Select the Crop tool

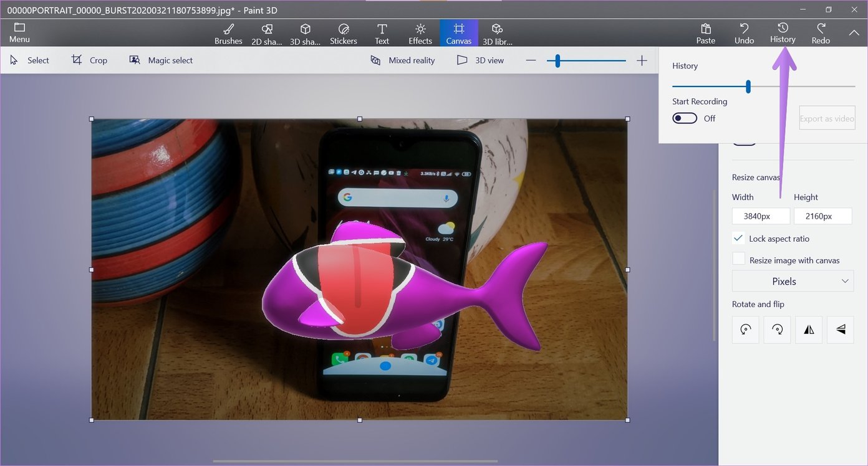coord(89,60)
